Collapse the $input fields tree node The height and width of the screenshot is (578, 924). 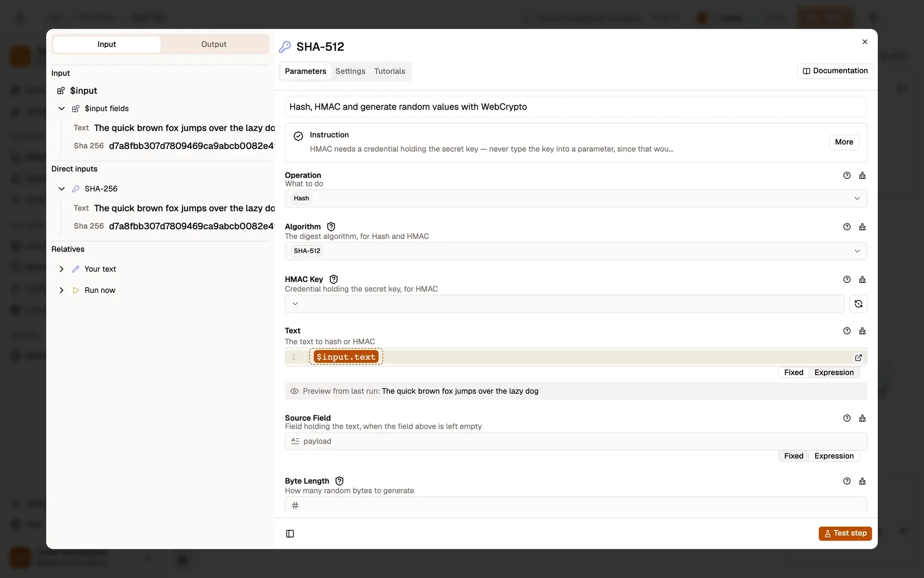[61, 109]
